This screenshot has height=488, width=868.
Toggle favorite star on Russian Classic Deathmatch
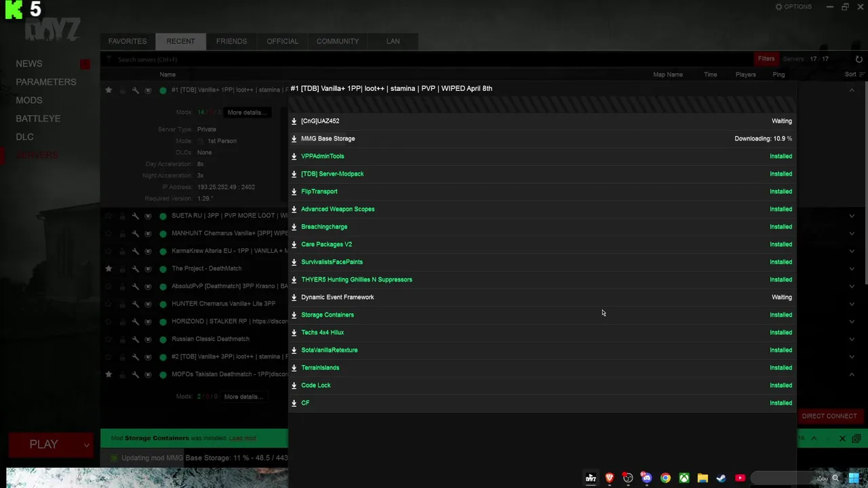(x=108, y=339)
